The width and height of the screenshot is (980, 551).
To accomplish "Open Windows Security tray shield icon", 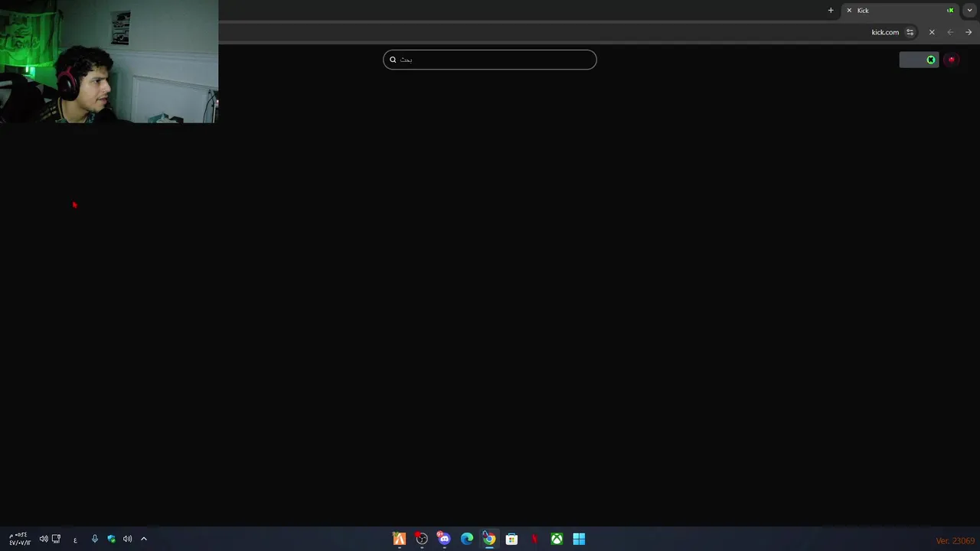I will 111,539.
